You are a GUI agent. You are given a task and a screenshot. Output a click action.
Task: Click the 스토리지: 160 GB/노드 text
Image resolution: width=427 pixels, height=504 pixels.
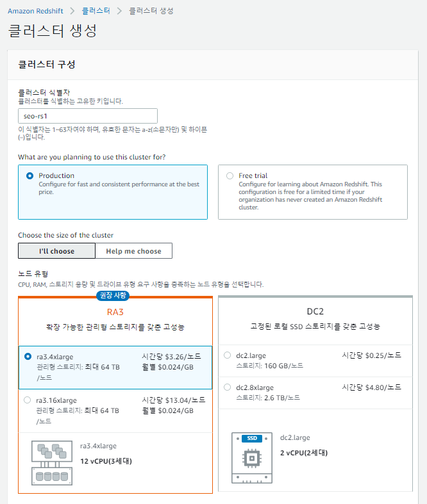(x=270, y=366)
